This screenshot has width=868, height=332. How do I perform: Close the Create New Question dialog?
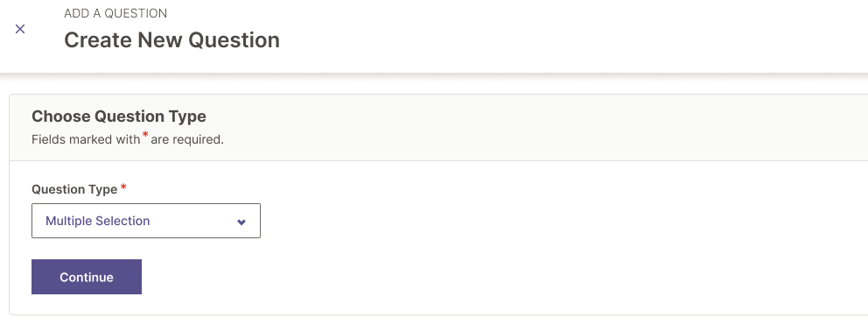pos(20,29)
